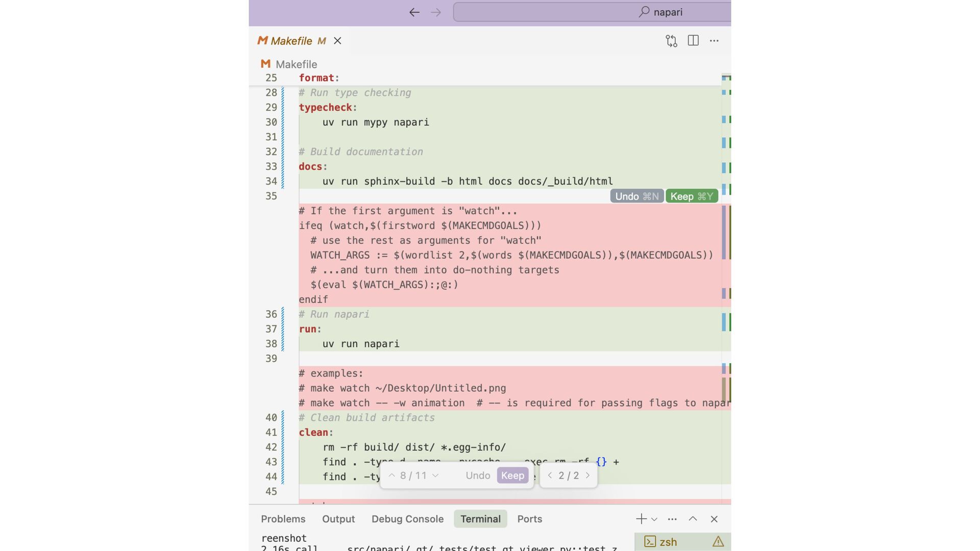Image resolution: width=980 pixels, height=551 pixels.
Task: Navigate back with the left arrow
Action: click(x=414, y=12)
